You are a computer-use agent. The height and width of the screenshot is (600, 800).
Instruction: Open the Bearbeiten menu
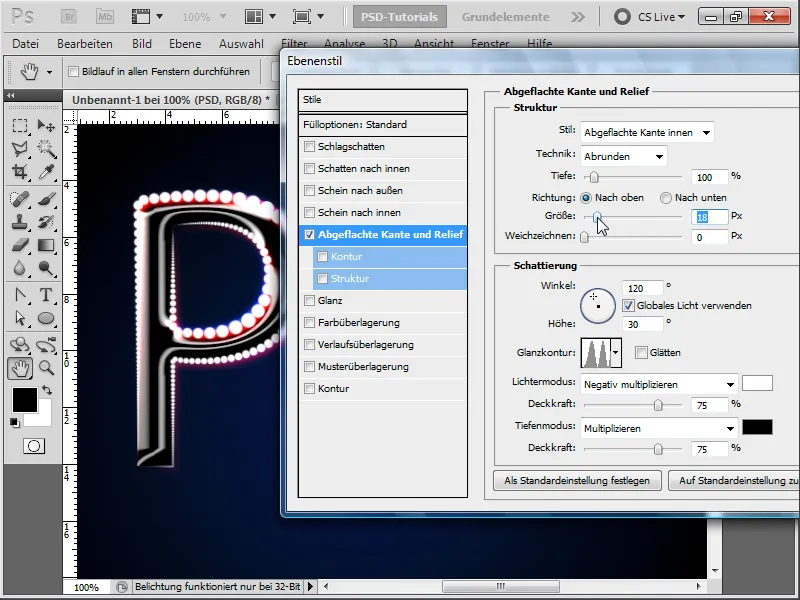point(85,44)
